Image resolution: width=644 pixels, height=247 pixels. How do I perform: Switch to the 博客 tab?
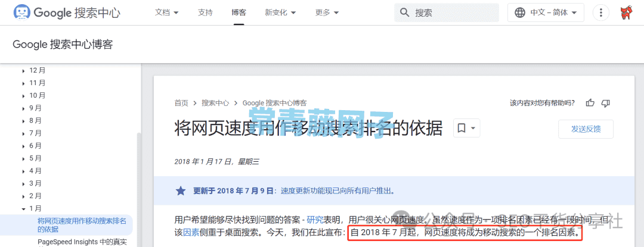click(x=239, y=12)
